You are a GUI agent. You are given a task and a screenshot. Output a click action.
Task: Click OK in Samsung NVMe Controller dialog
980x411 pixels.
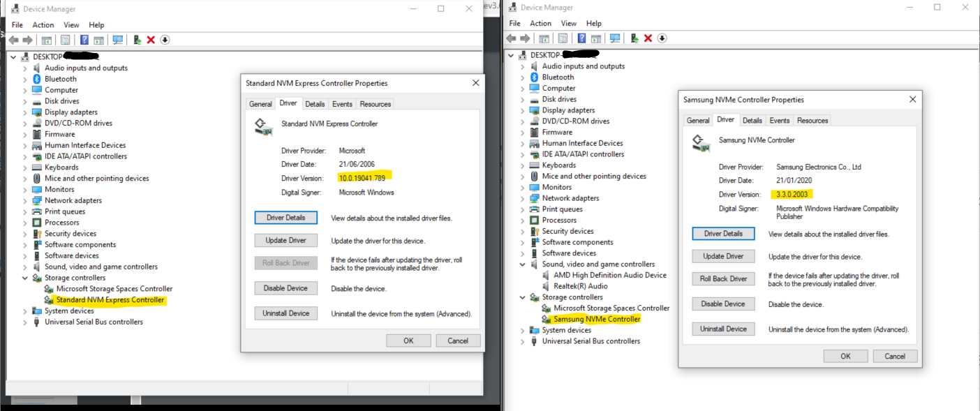pos(846,356)
